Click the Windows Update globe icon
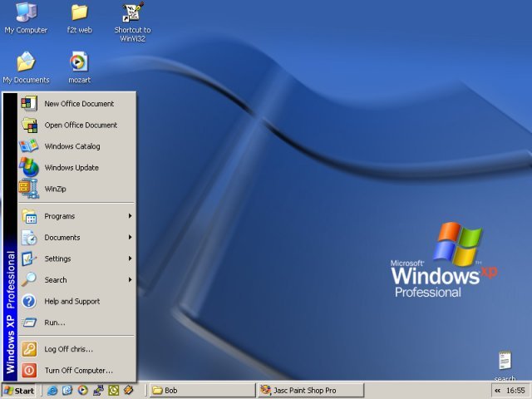The width and height of the screenshot is (532, 399). 29,167
